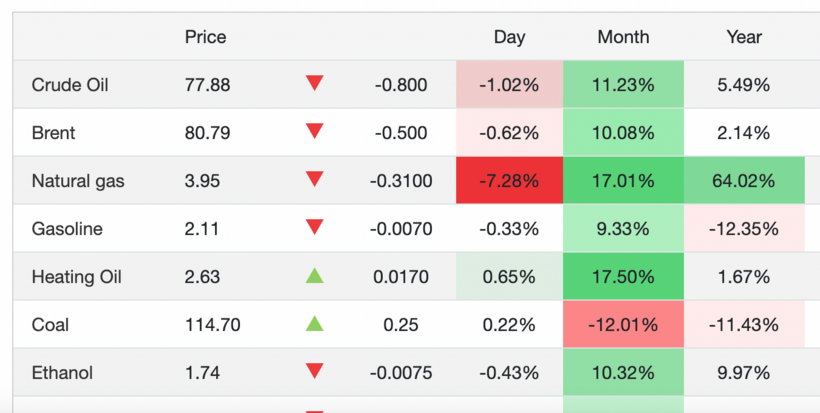Sort by the Month column header

(x=623, y=37)
